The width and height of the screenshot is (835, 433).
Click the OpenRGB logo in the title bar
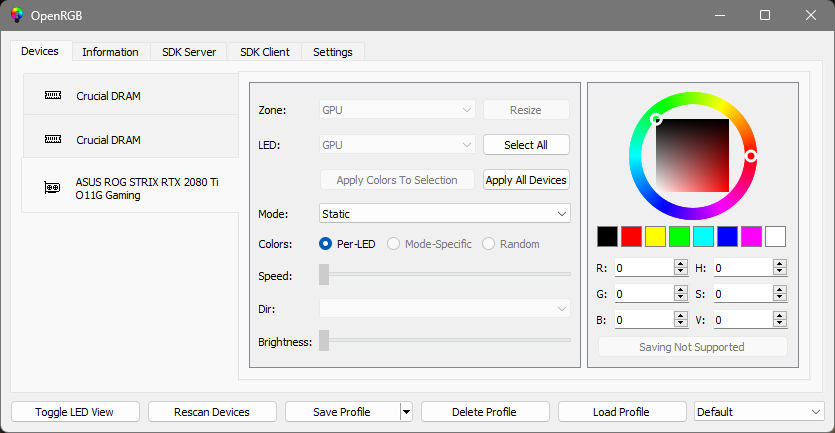pos(17,15)
